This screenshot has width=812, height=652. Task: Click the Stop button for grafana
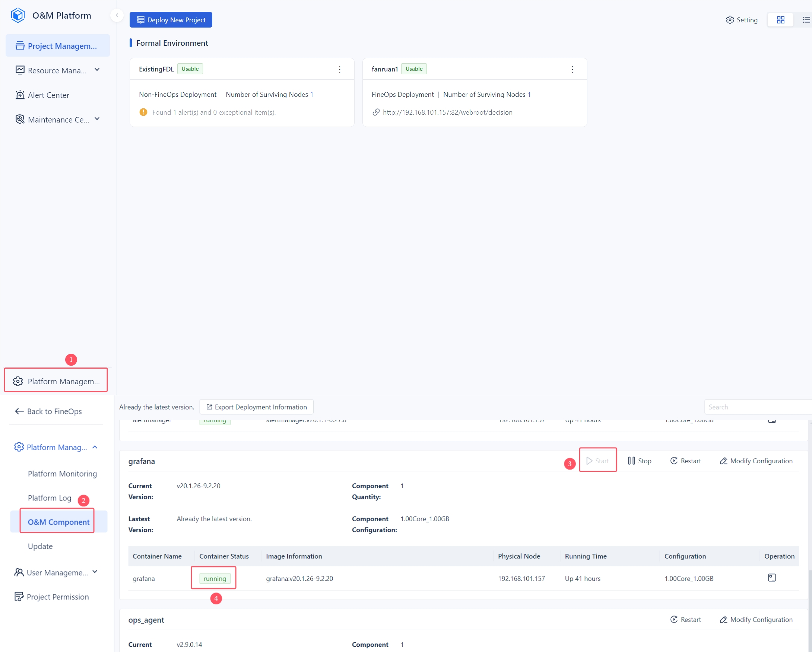pyautogui.click(x=640, y=461)
